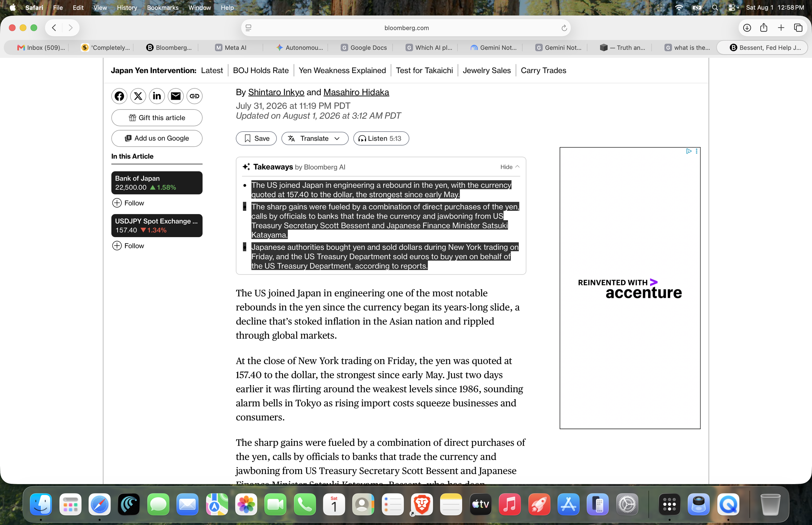Open the USDJPY Spot Exchange quote card

pos(157,226)
